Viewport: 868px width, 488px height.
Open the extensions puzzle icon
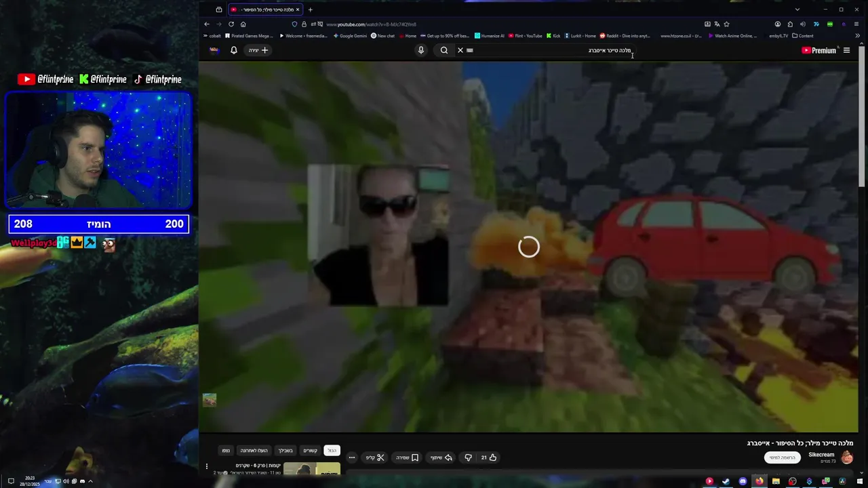point(790,24)
